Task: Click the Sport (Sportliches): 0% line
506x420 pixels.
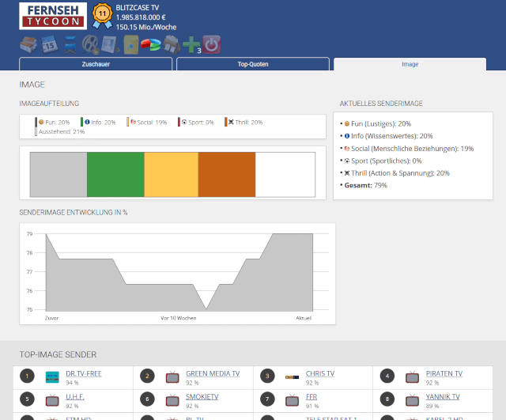Action: tap(383, 161)
